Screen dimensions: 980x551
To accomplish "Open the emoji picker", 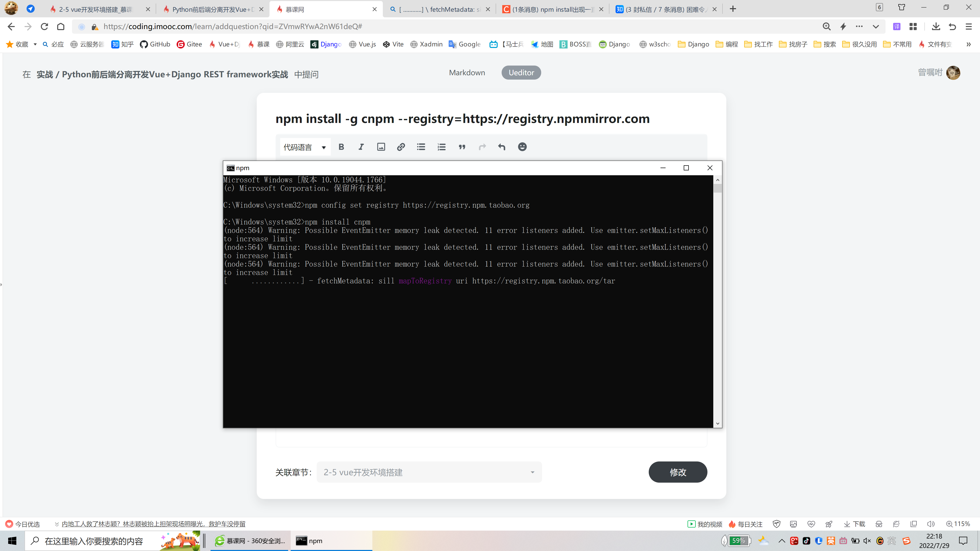I will click(522, 147).
